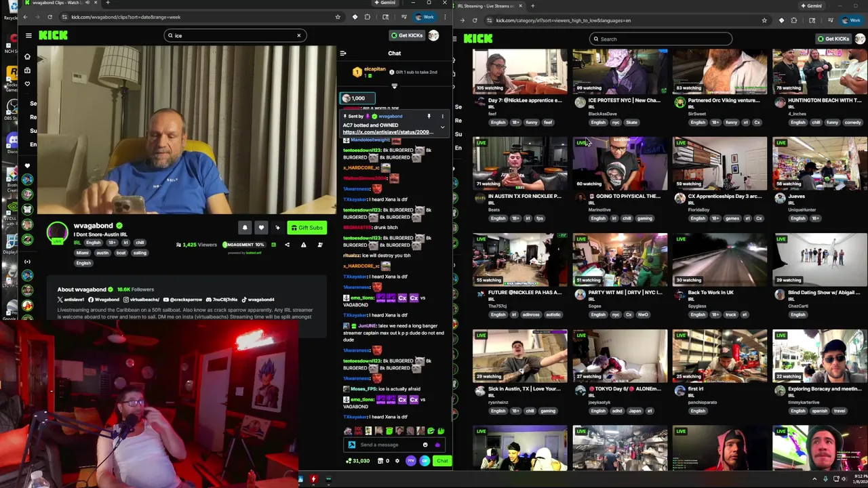Clear the 'ice' search with X icon
This screenshot has width=868, height=488.
point(298,35)
